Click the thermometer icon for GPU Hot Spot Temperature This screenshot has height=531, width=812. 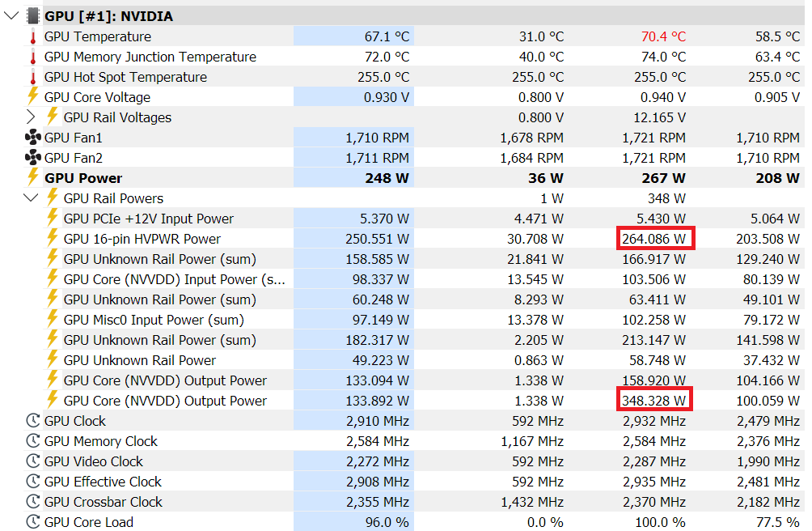click(33, 77)
